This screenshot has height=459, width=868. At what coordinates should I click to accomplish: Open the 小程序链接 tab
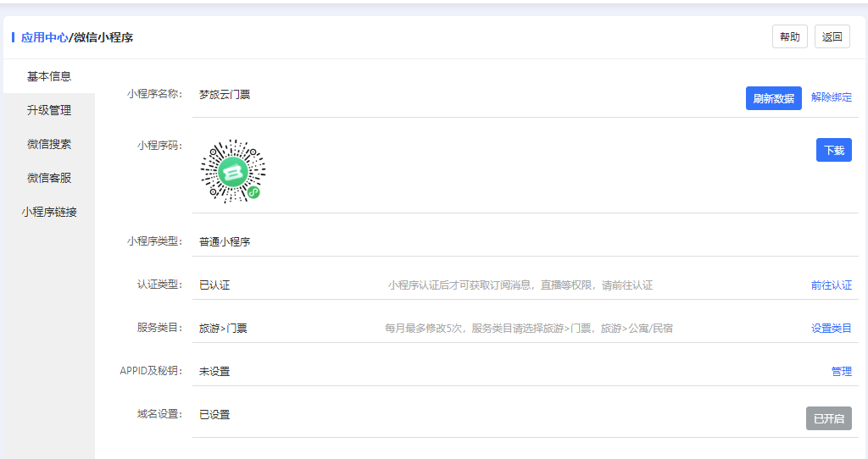[49, 212]
